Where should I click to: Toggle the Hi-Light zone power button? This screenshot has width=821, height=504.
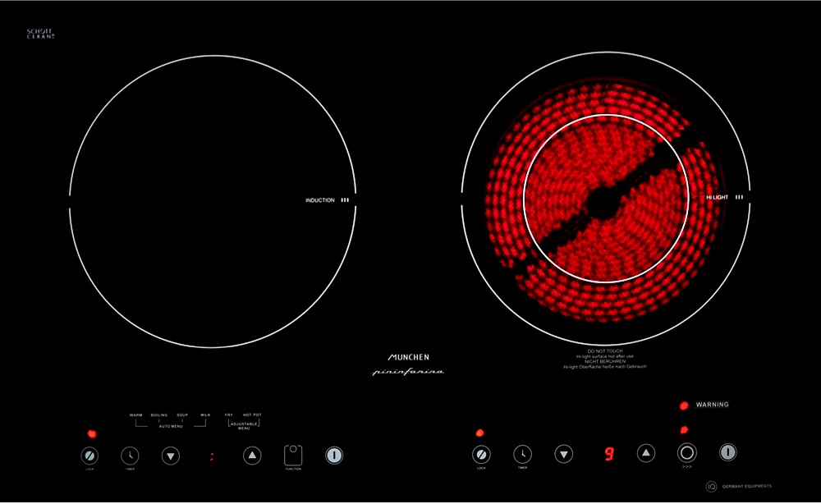727,452
